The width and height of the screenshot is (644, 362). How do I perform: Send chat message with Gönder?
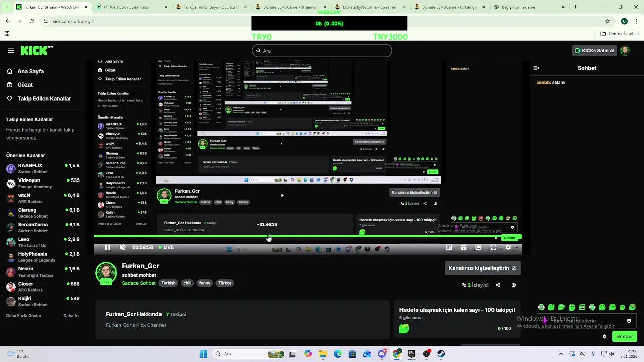tap(624, 337)
